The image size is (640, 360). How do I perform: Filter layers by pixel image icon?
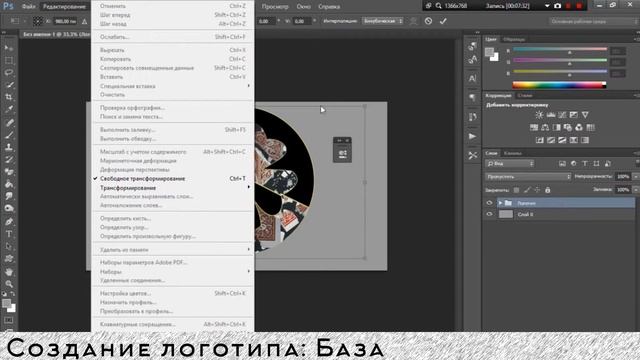click(x=562, y=164)
